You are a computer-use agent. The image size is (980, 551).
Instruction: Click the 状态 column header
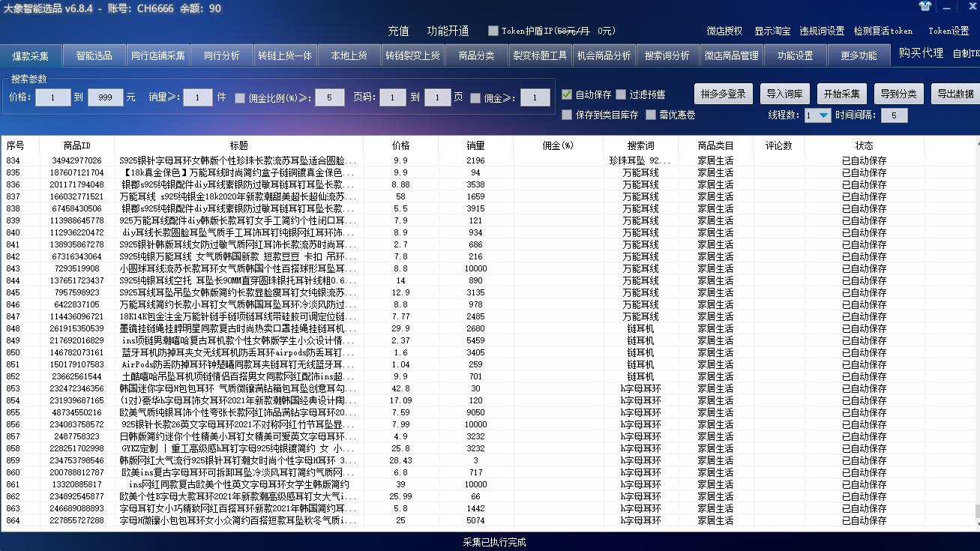(864, 145)
